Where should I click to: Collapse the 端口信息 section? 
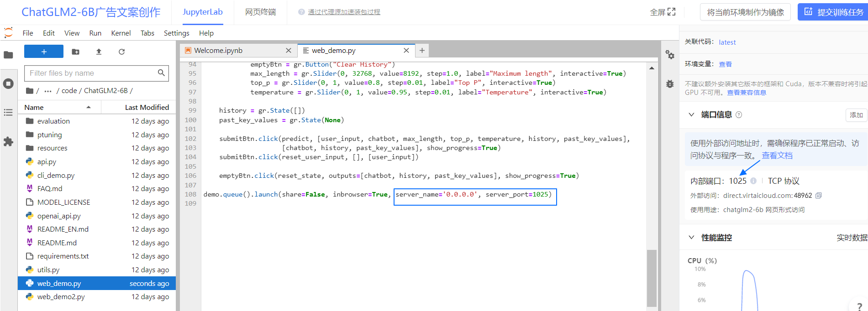(x=691, y=114)
